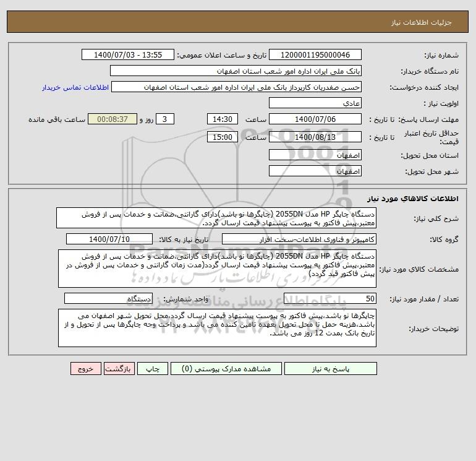Click the label 'استان محل تحویل:'

pos(430,155)
